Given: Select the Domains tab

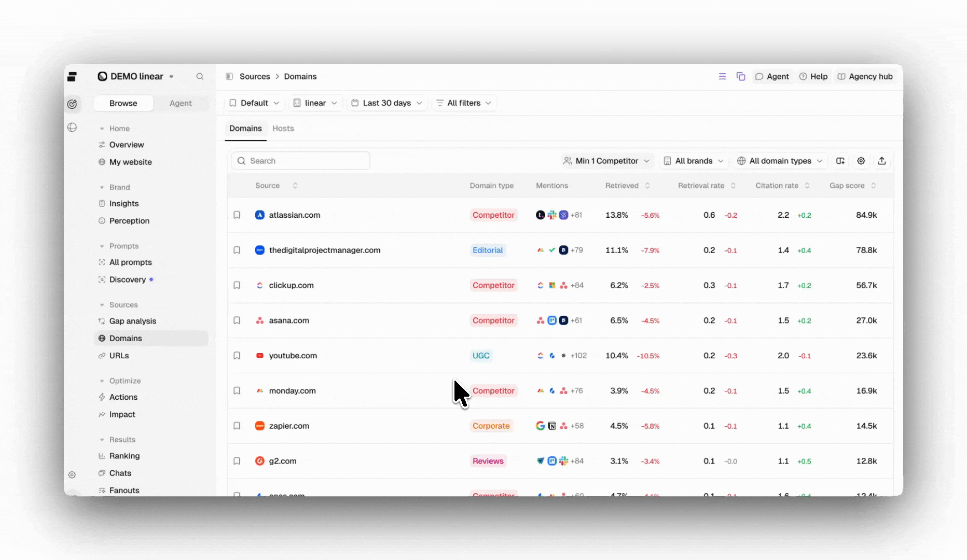Looking at the screenshot, I should pyautogui.click(x=245, y=128).
